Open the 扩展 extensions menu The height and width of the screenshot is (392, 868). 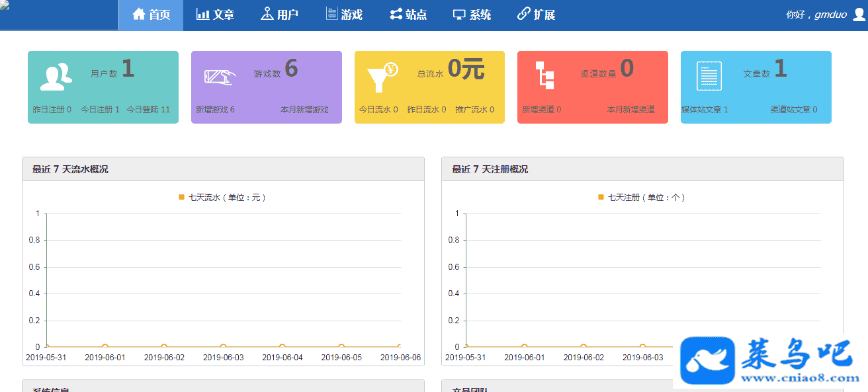[536, 15]
